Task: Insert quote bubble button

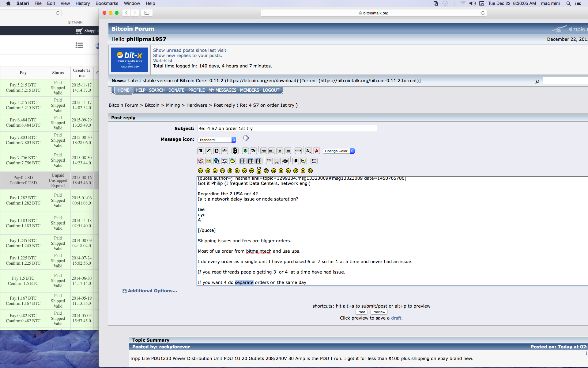Action: (303, 161)
